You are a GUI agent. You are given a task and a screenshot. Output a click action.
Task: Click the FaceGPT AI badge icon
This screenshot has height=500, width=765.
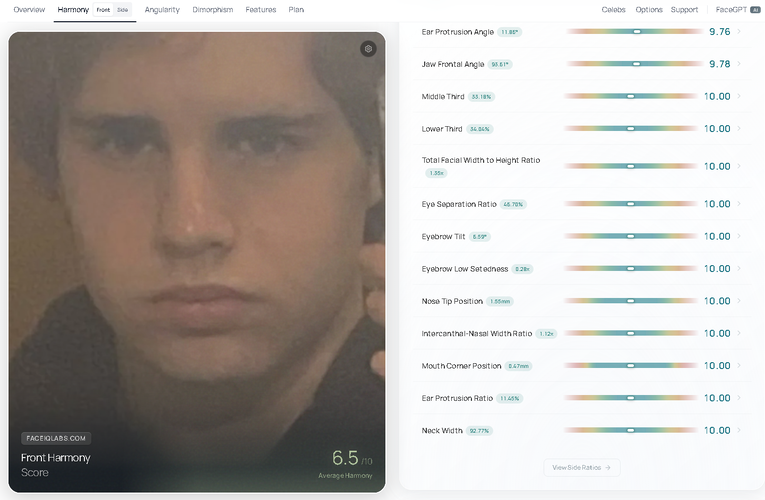[755, 10]
